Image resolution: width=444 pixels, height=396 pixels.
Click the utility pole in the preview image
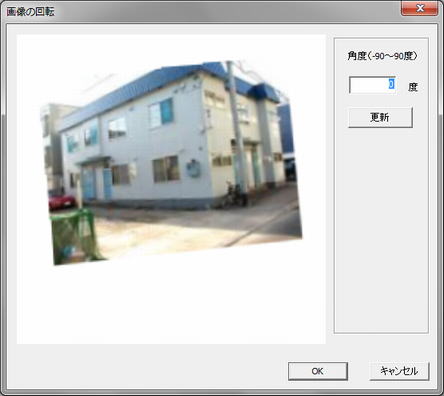point(237,127)
